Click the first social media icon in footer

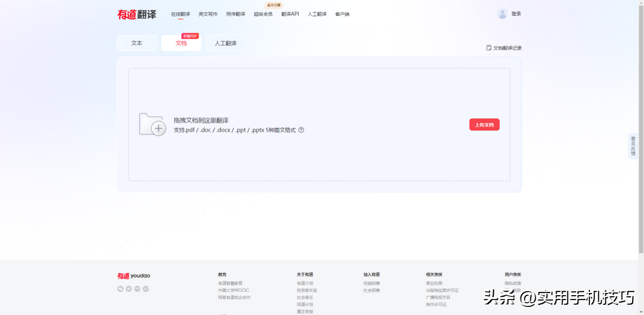[x=120, y=288]
